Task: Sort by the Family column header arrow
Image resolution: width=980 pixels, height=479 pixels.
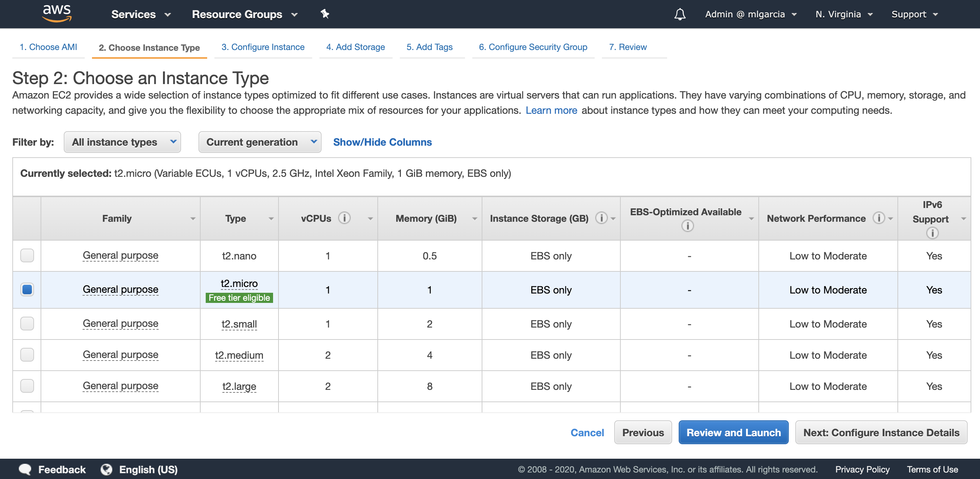Action: [193, 218]
